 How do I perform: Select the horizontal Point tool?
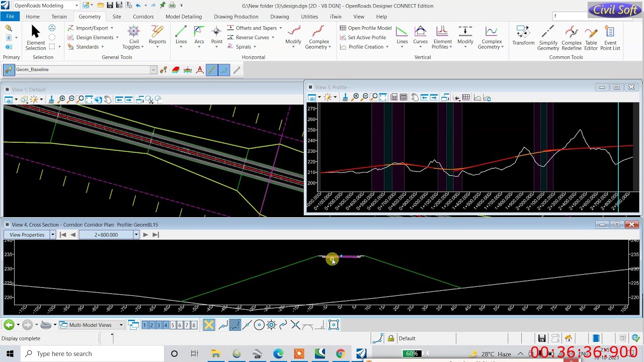click(217, 36)
